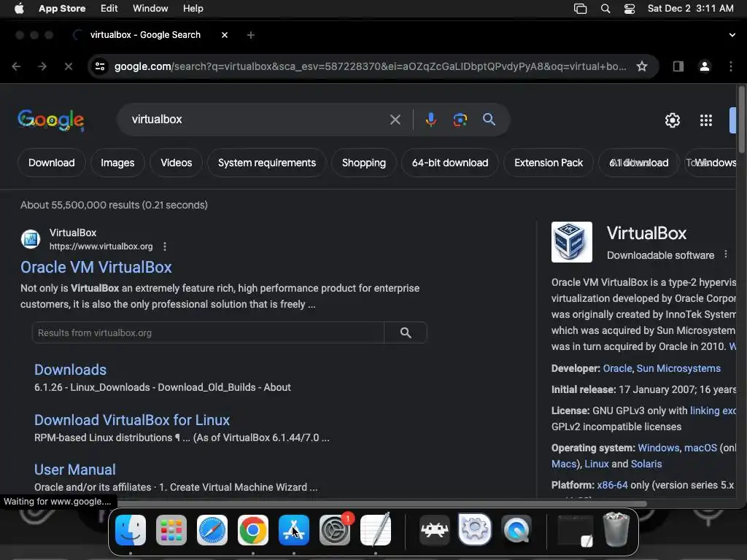Open more options in the VirtualBox knowledge panel
Viewport: 747px width, 560px height.
[x=726, y=254]
